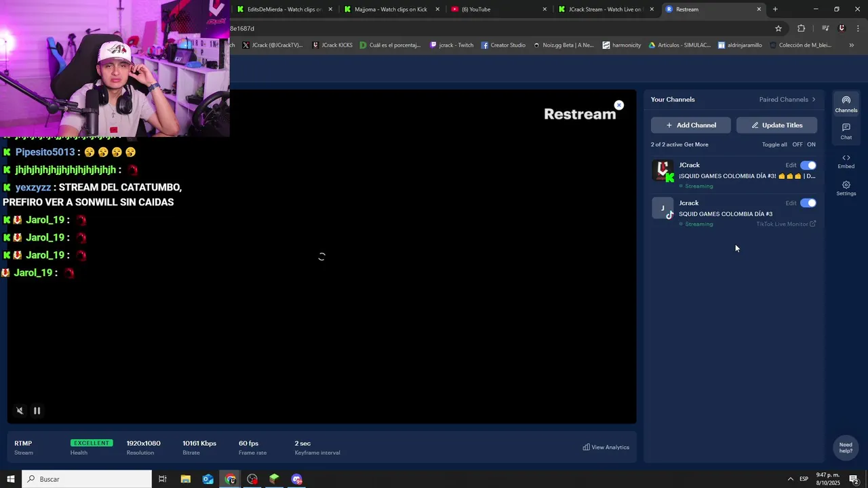Open Windows notification center

click(854, 479)
